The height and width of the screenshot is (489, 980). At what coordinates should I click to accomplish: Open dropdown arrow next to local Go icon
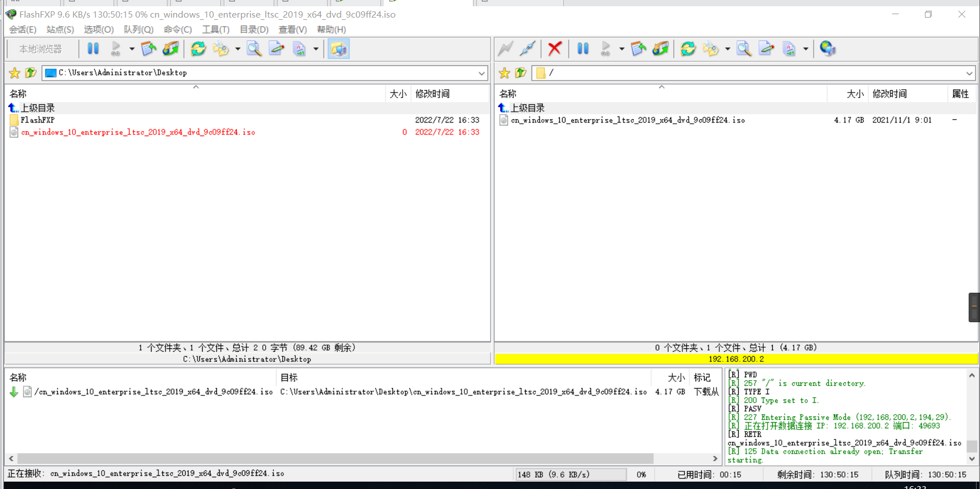(132, 49)
